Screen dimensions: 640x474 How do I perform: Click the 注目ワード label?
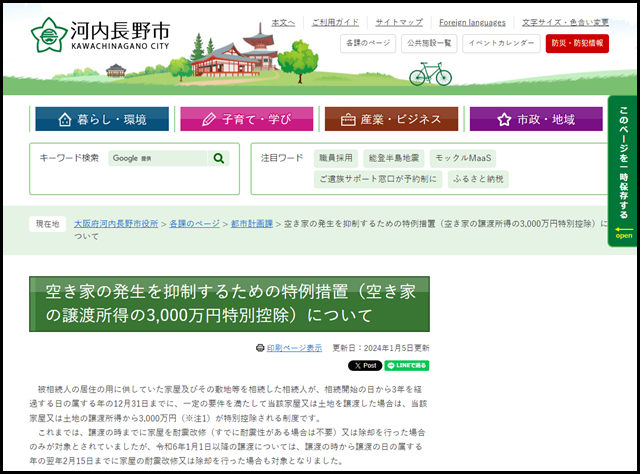pos(282,158)
